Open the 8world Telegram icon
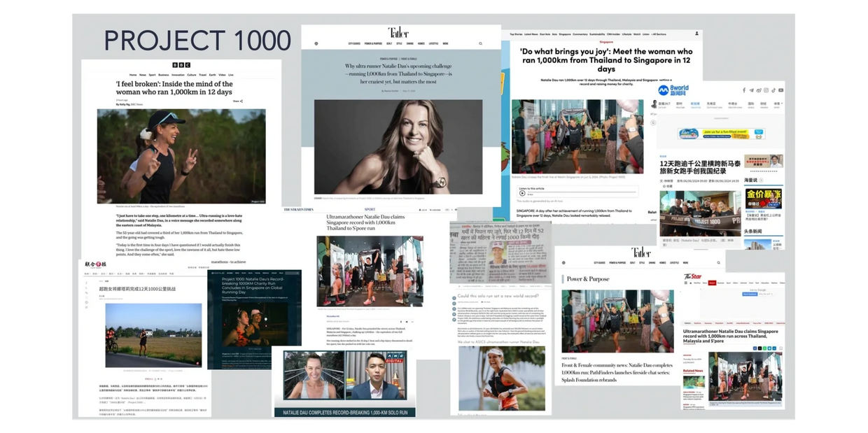Viewport: 868px width, 433px height. pos(751,90)
